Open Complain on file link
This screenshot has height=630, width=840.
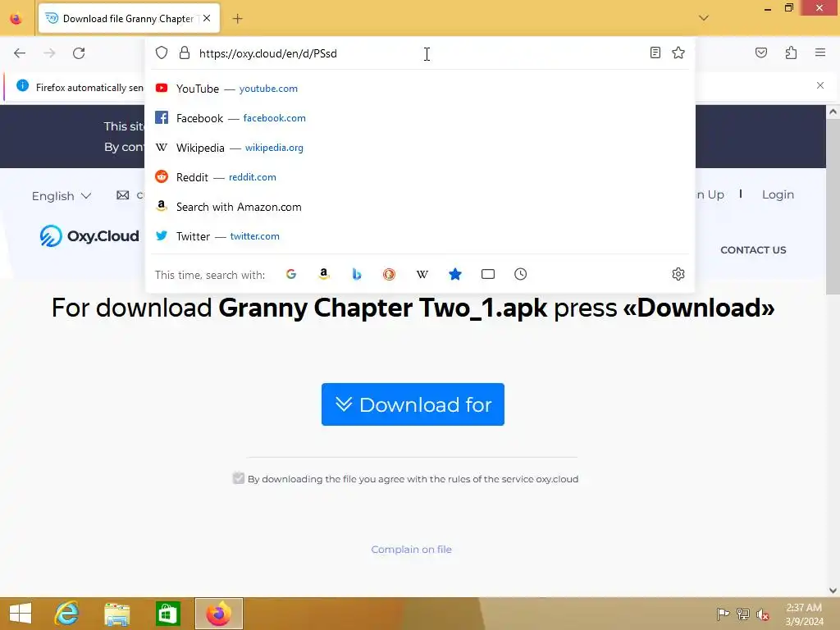tap(412, 549)
